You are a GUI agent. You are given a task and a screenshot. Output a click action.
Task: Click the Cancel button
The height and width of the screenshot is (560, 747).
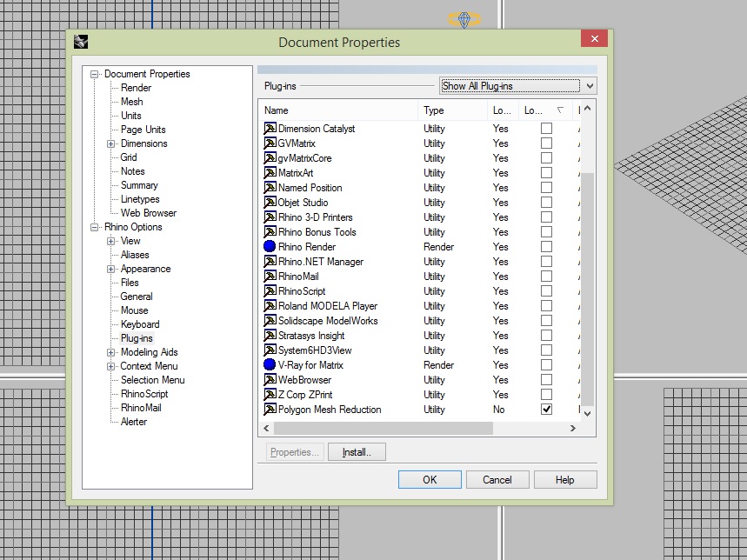tap(497, 479)
